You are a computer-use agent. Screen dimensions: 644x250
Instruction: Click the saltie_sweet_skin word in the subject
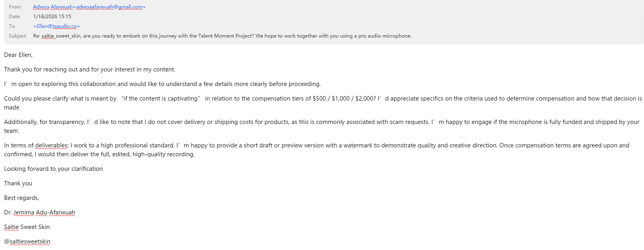point(61,36)
